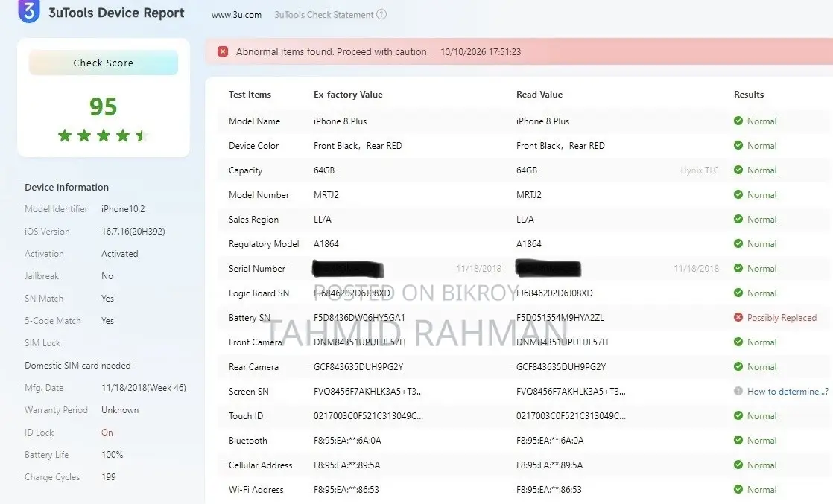
Task: Click the Hynix TLC label in Capacity row
Action: (699, 170)
